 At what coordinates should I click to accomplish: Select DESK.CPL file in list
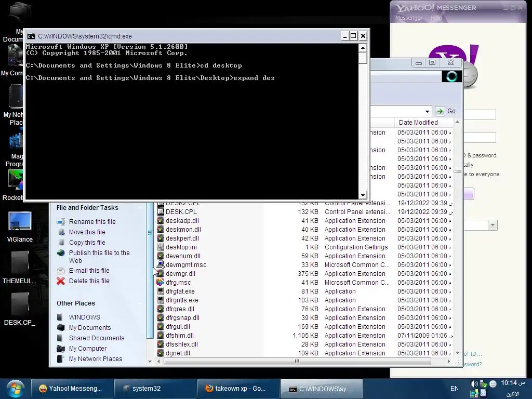point(181,212)
